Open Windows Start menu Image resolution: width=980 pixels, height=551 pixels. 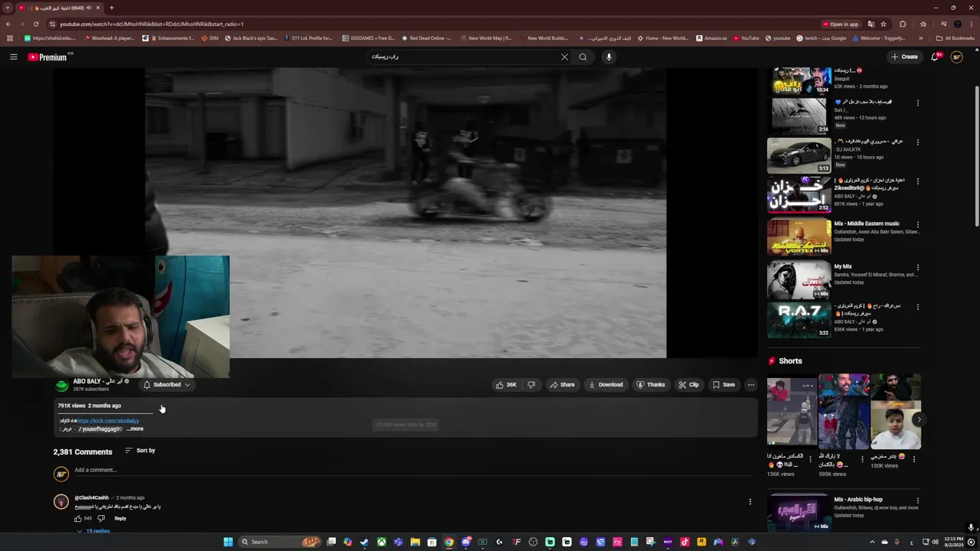[228, 542]
